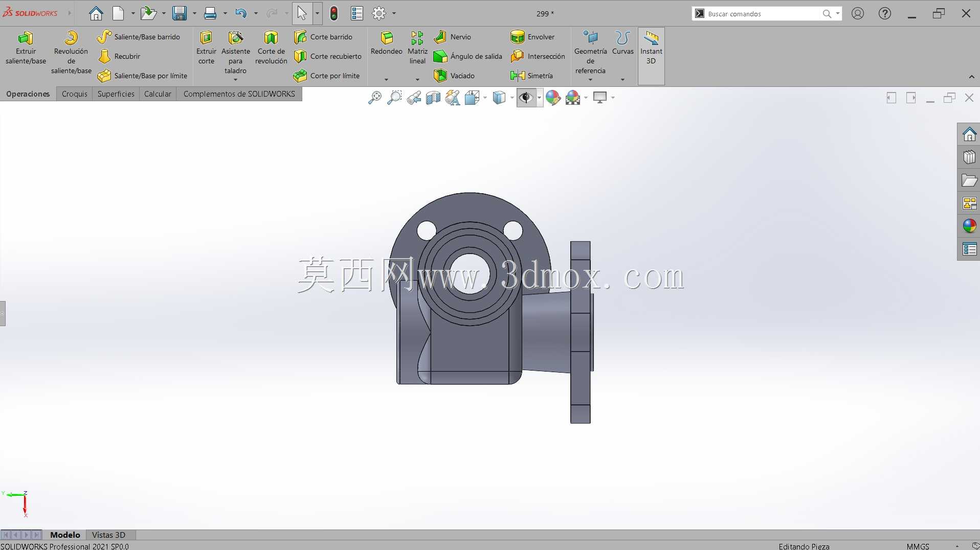
Task: Expand the Undo dropdown arrow
Action: tap(256, 14)
